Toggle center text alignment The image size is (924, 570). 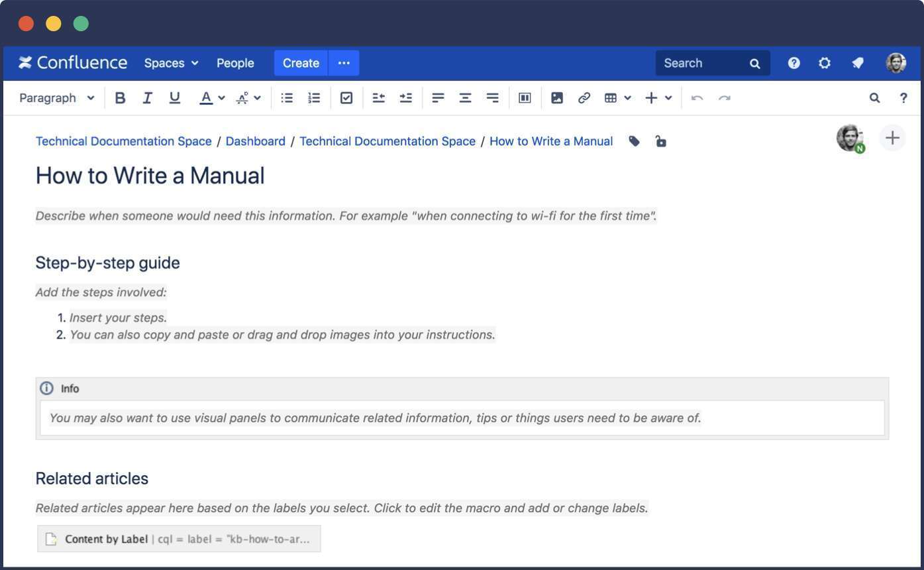pyautogui.click(x=465, y=97)
